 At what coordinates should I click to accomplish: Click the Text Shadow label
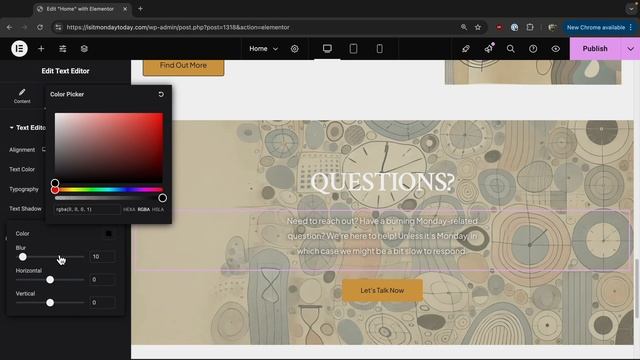point(25,209)
